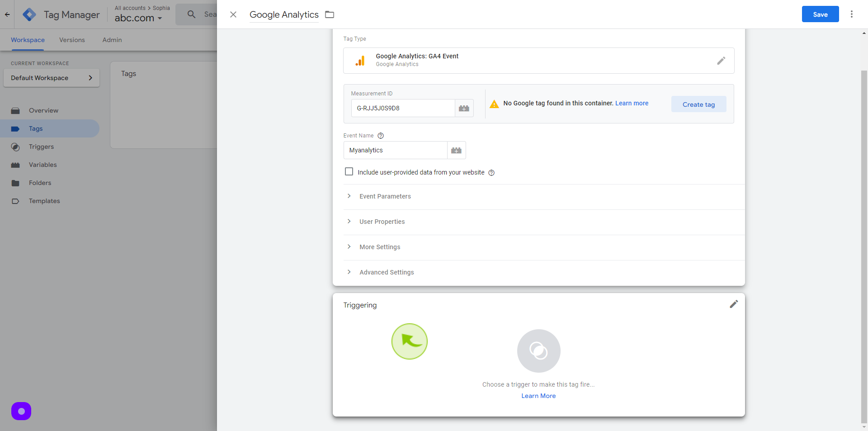
Task: Click the Google Analytics bar chart icon
Action: click(360, 61)
